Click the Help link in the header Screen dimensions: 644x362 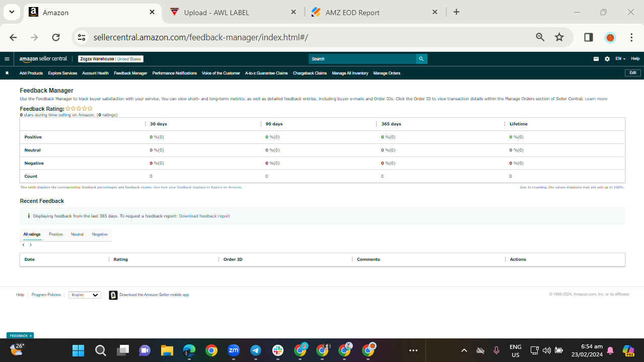tap(635, 59)
